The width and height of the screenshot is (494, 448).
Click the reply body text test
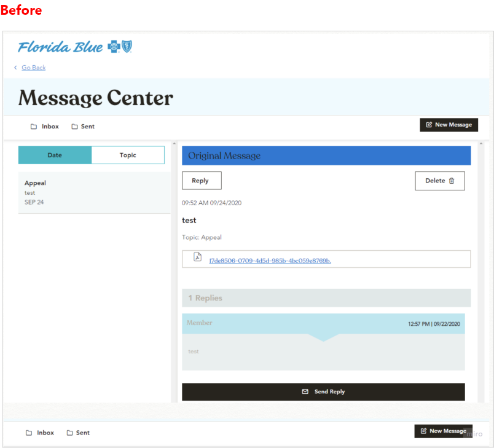pyautogui.click(x=194, y=352)
